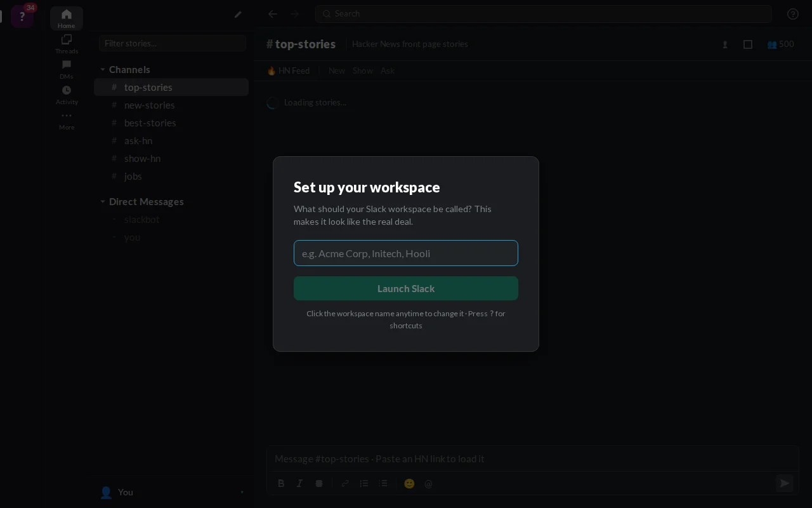Apply italic formatting in composer
This screenshot has height=508, width=812.
click(x=300, y=483)
